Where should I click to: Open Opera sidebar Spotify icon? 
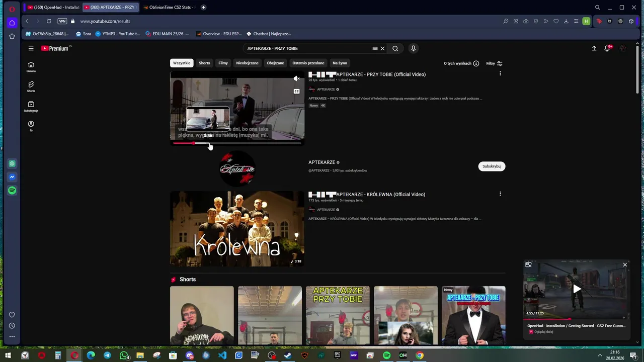pos(12,191)
